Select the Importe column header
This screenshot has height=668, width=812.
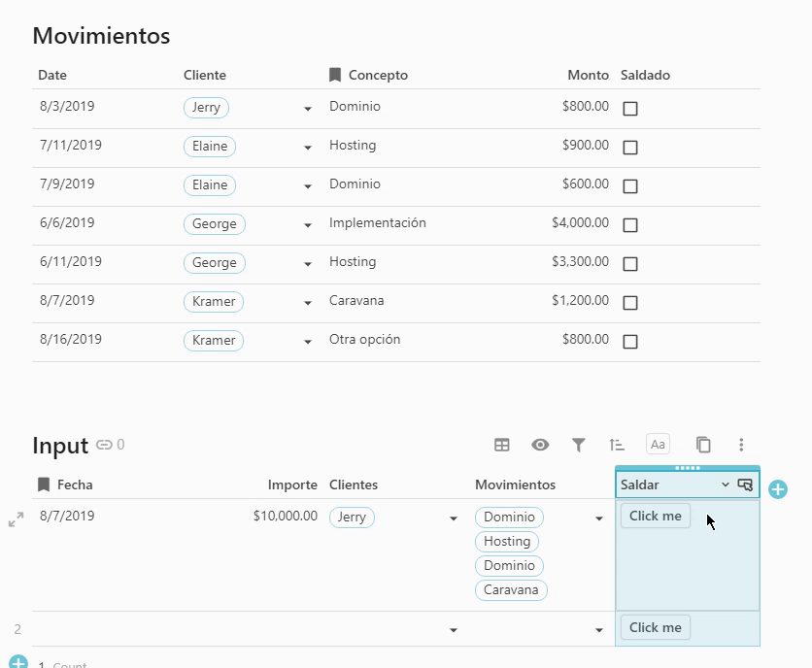pyautogui.click(x=292, y=484)
